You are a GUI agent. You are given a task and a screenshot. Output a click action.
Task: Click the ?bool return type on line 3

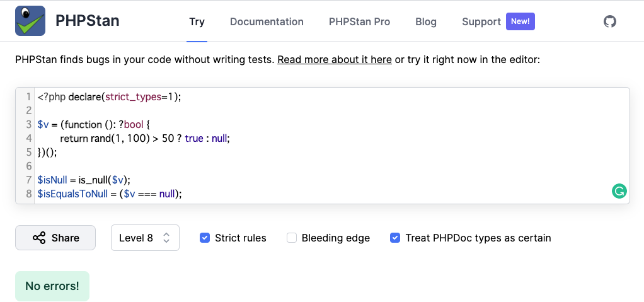tap(131, 124)
